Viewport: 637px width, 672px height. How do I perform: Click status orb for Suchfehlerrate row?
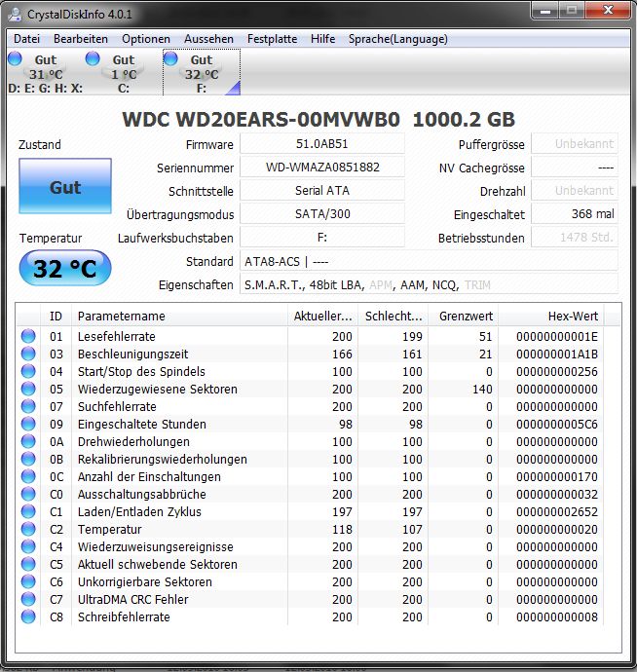point(28,406)
